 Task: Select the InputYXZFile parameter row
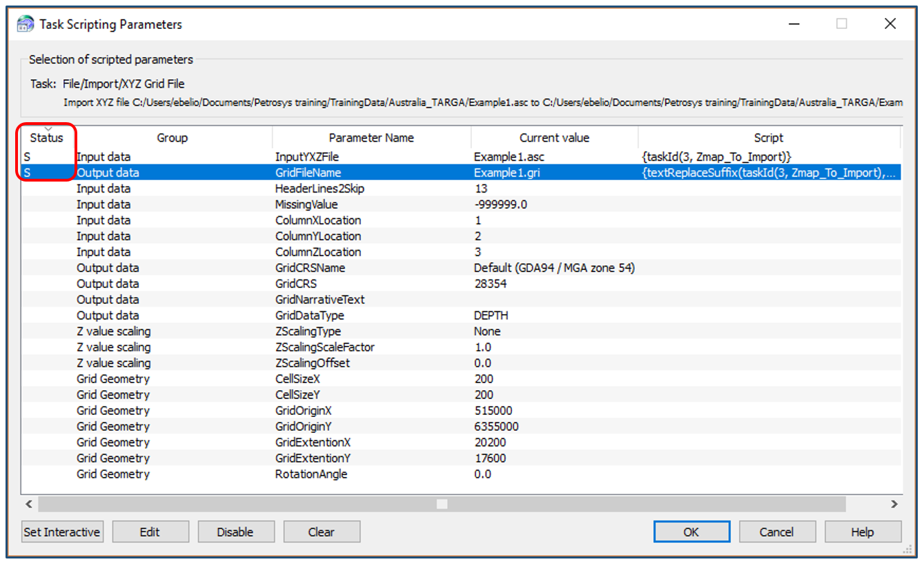307,157
